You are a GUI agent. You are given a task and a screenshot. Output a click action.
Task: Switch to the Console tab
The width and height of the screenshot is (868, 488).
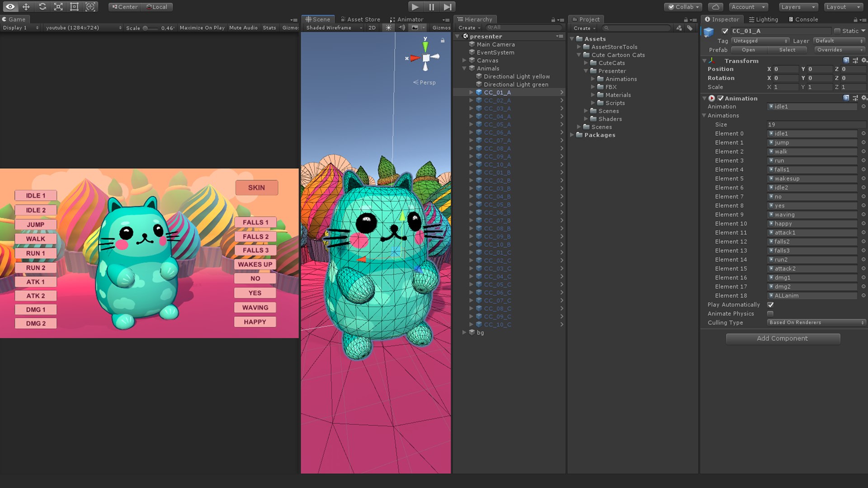(x=803, y=19)
